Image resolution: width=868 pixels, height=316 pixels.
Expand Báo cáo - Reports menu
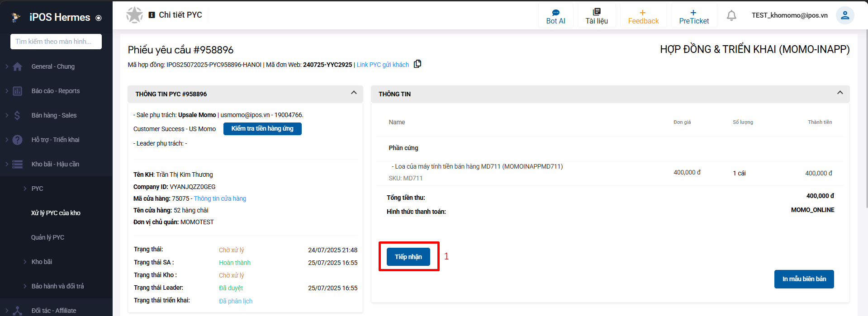[x=55, y=91]
